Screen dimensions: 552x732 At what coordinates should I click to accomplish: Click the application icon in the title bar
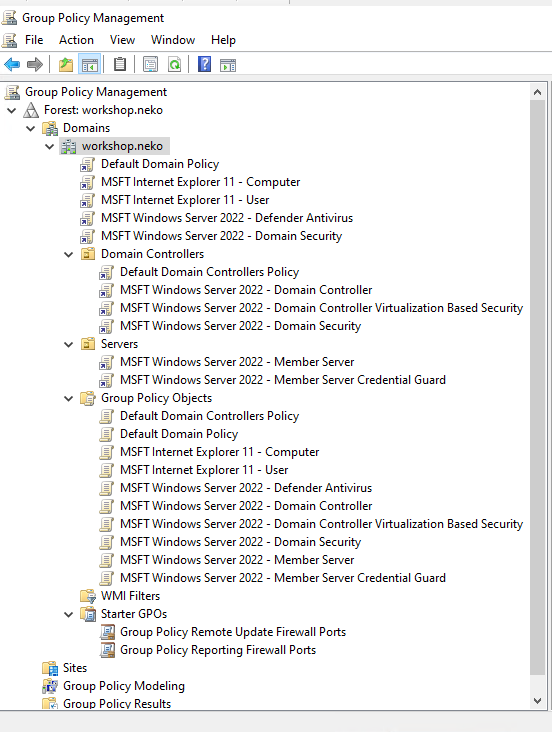(10, 18)
